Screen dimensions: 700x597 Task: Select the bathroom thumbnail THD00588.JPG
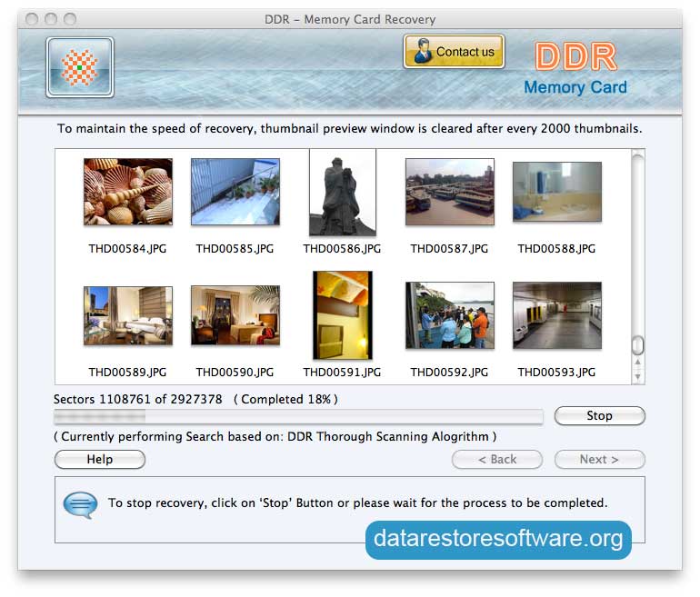point(556,192)
